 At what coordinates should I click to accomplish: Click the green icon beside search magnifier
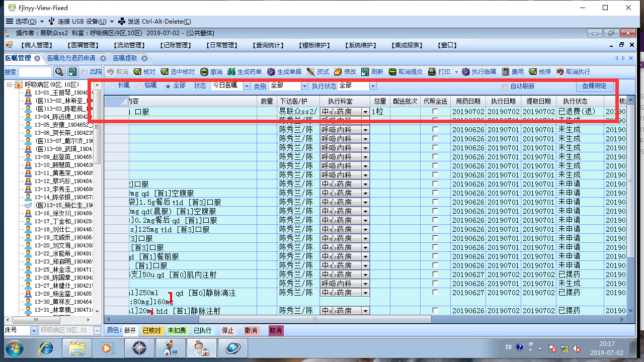[x=73, y=72]
